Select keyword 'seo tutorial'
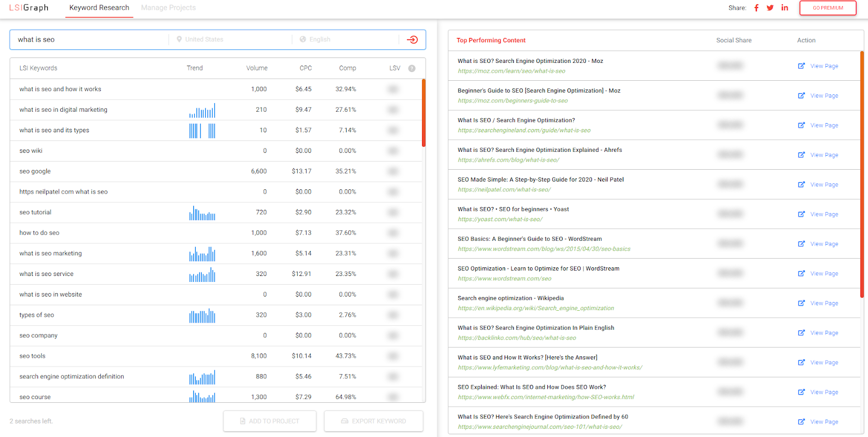Viewport: 868px width, 437px height. 35,213
